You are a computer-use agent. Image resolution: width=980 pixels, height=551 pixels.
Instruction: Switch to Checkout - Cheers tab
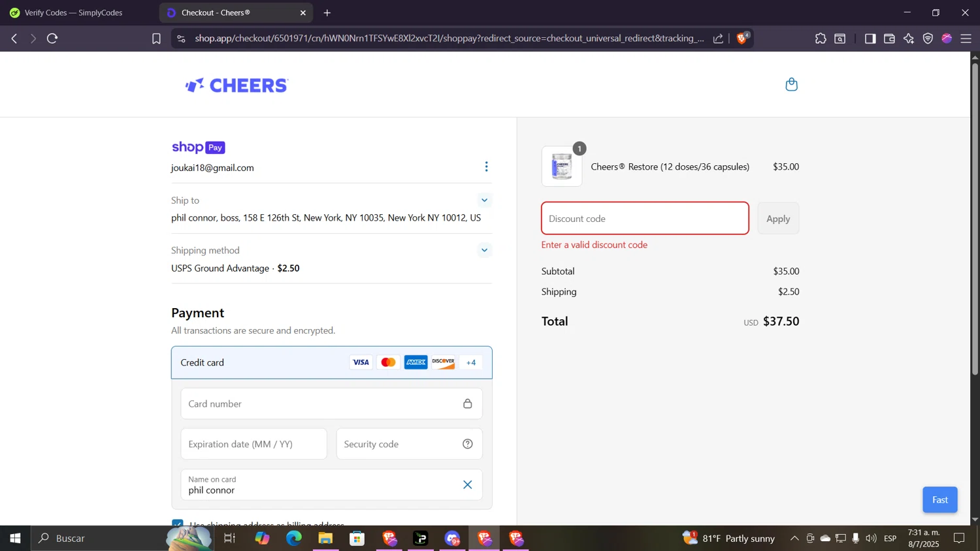(235, 13)
